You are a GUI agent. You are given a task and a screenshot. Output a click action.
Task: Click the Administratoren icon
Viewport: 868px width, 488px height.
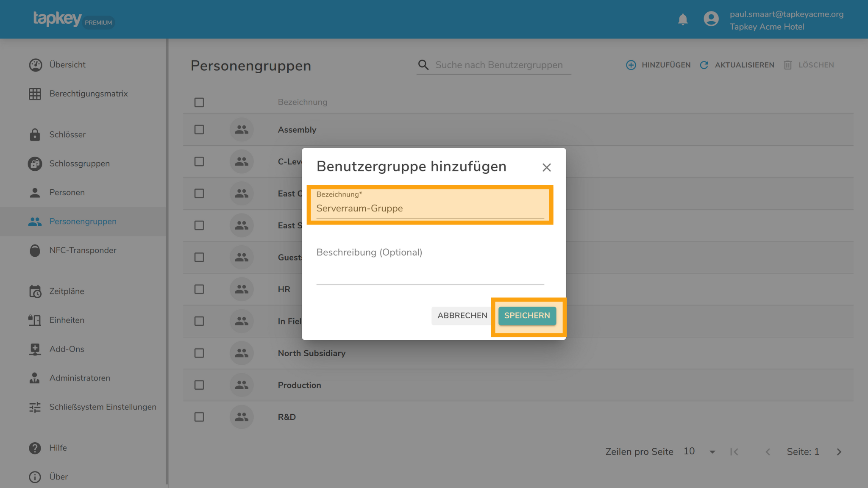35,378
